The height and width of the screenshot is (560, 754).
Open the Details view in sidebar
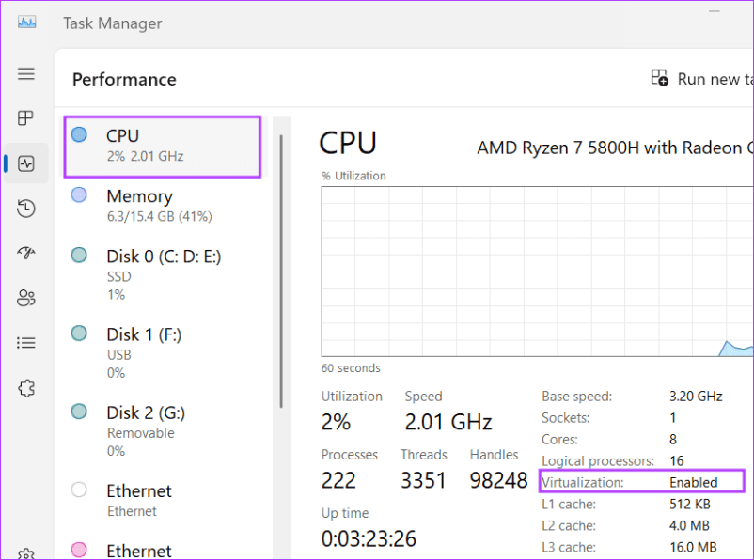(25, 342)
